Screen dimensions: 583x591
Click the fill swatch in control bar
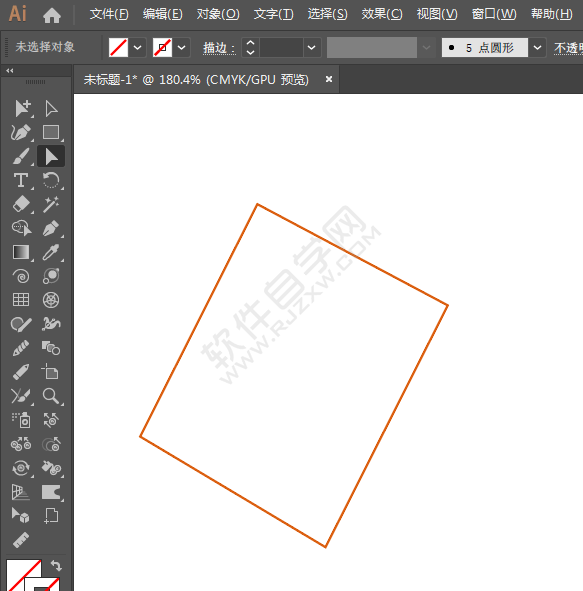coord(118,48)
